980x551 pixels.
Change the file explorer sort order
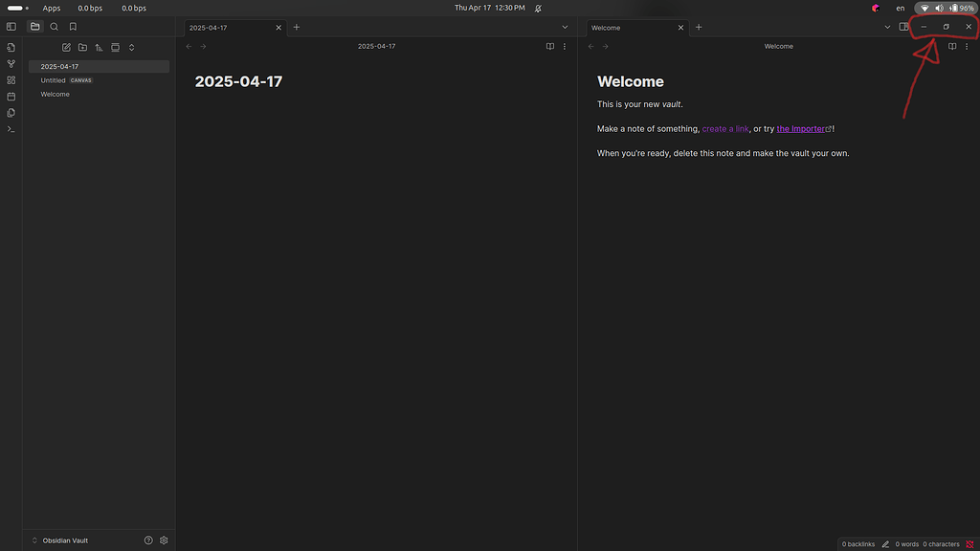99,47
